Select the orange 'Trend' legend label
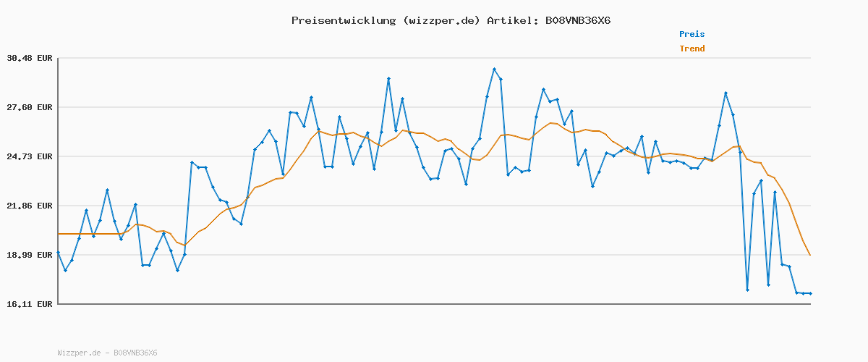 click(692, 49)
